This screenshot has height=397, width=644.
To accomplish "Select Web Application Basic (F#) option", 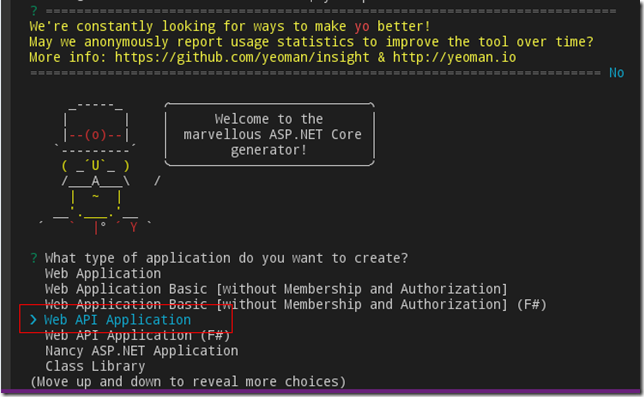I will coord(296,305).
